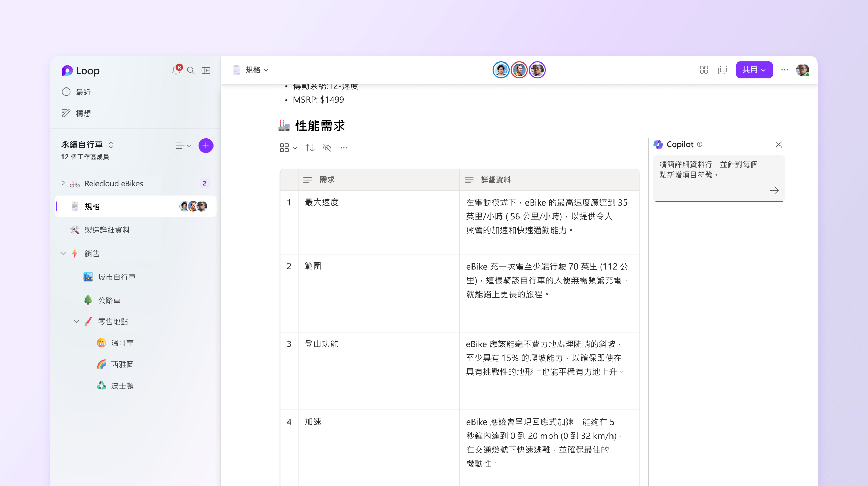Open the Relecloud eBikes page
This screenshot has width=868, height=486.
tap(114, 184)
